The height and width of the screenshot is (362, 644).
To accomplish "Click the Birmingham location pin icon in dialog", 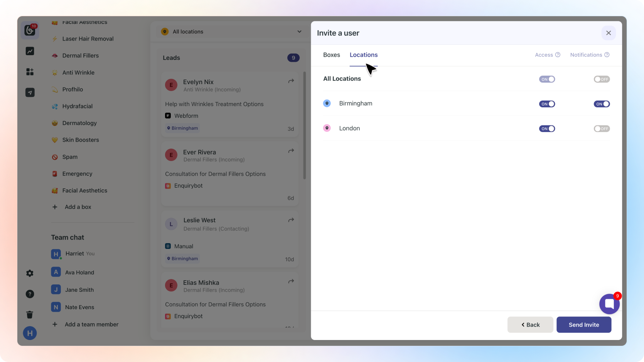I will point(327,103).
